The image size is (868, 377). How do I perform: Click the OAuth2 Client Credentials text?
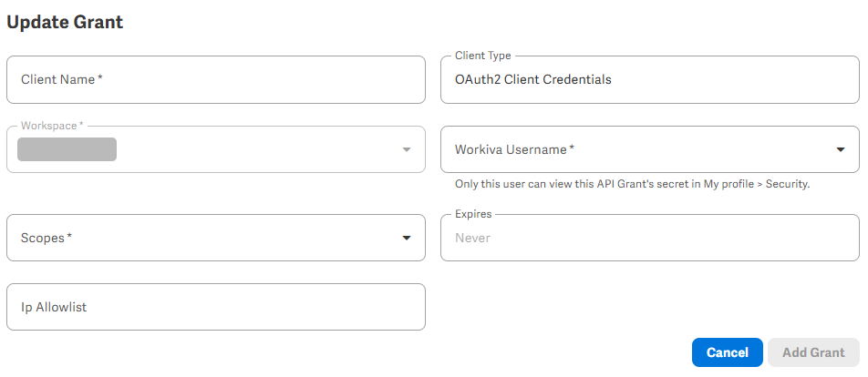(533, 79)
